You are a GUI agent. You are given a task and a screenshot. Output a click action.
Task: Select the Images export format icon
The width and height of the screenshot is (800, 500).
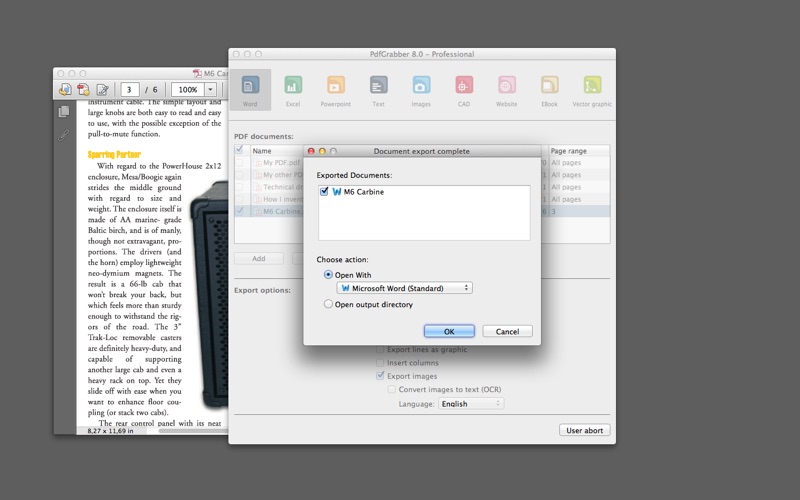pos(421,85)
